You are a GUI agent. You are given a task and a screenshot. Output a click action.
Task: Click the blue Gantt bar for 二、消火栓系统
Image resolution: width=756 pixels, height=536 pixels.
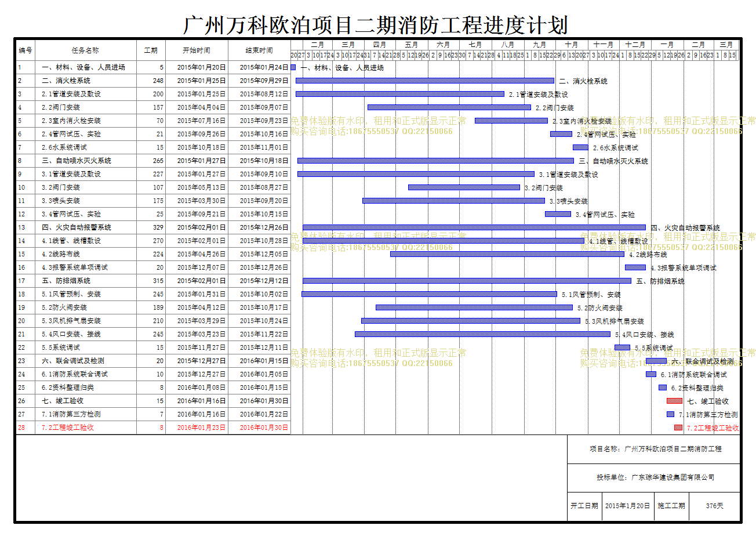[424, 81]
